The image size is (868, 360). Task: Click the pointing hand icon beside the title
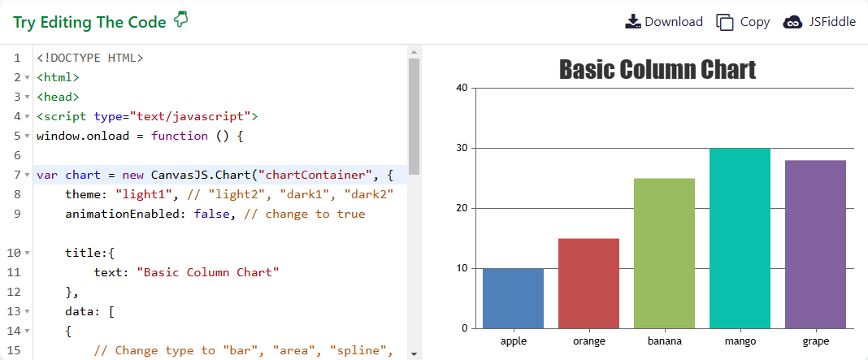181,20
